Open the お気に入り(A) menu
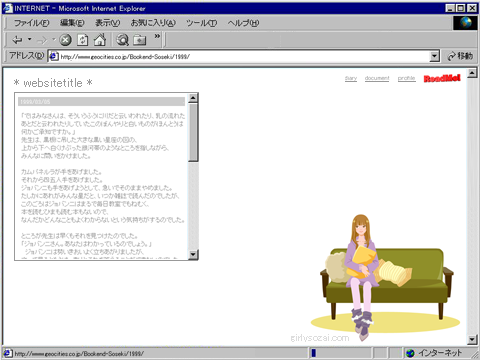Screen dimensions: 480x360 pyautogui.click(x=153, y=23)
